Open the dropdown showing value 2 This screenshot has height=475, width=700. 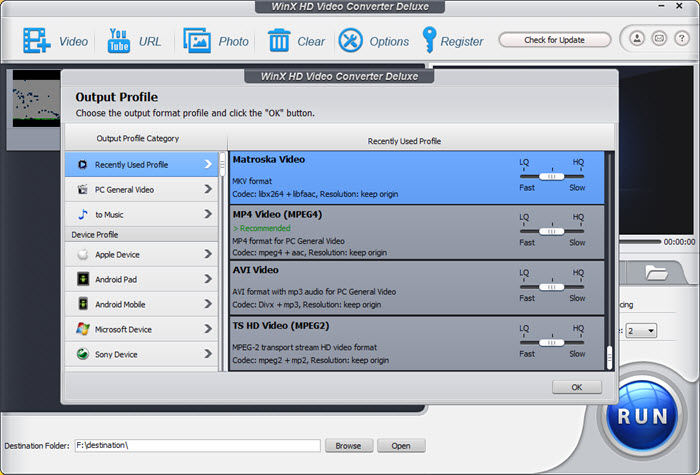[642, 331]
